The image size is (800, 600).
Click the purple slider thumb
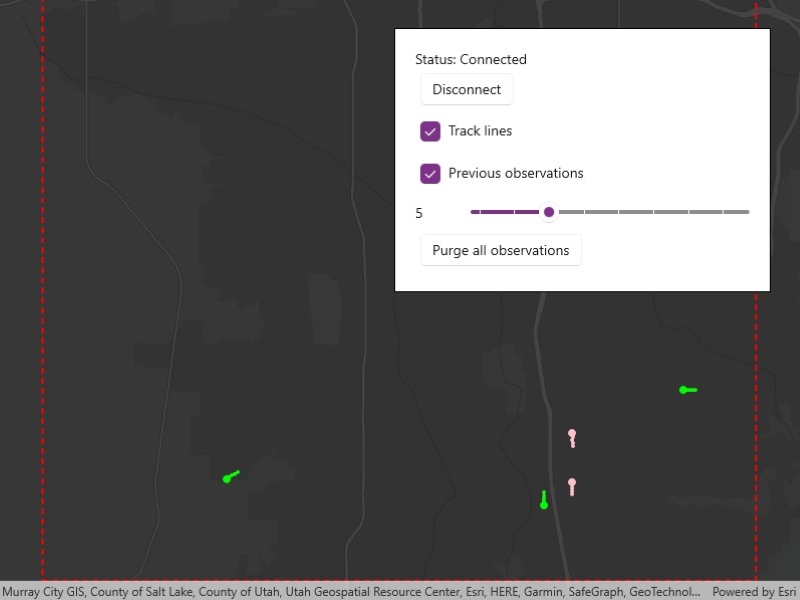point(549,212)
